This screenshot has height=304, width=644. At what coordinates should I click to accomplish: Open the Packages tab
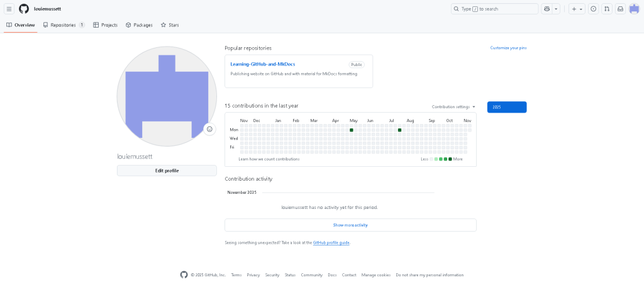coord(139,25)
